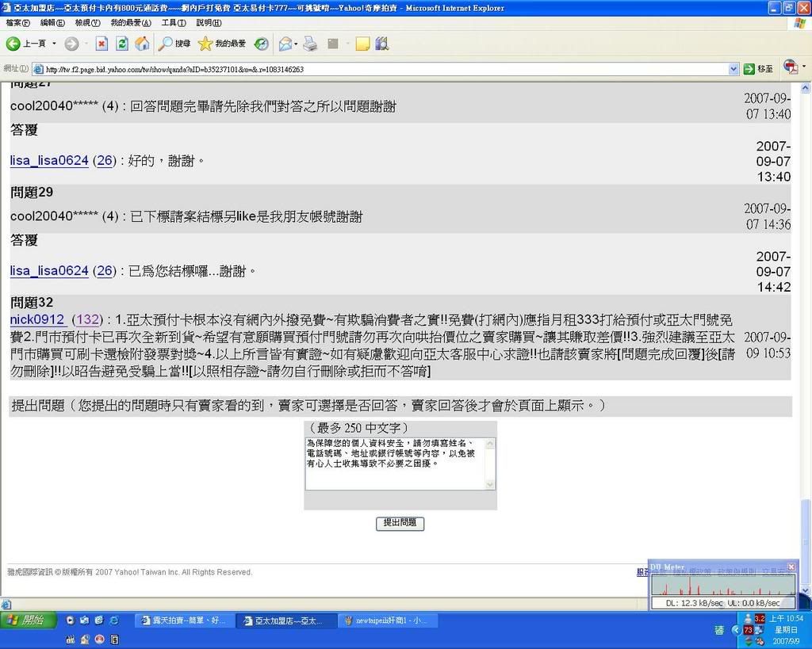This screenshot has height=649, width=812.
Task: Switch to newtaipei taskbar window
Action: point(387,620)
